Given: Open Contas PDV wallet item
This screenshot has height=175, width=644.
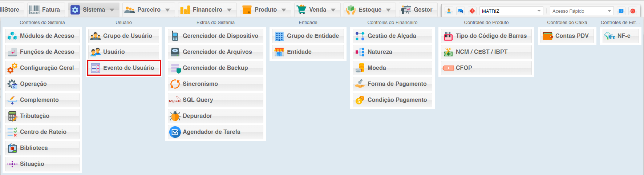Looking at the screenshot, I should coord(567,36).
